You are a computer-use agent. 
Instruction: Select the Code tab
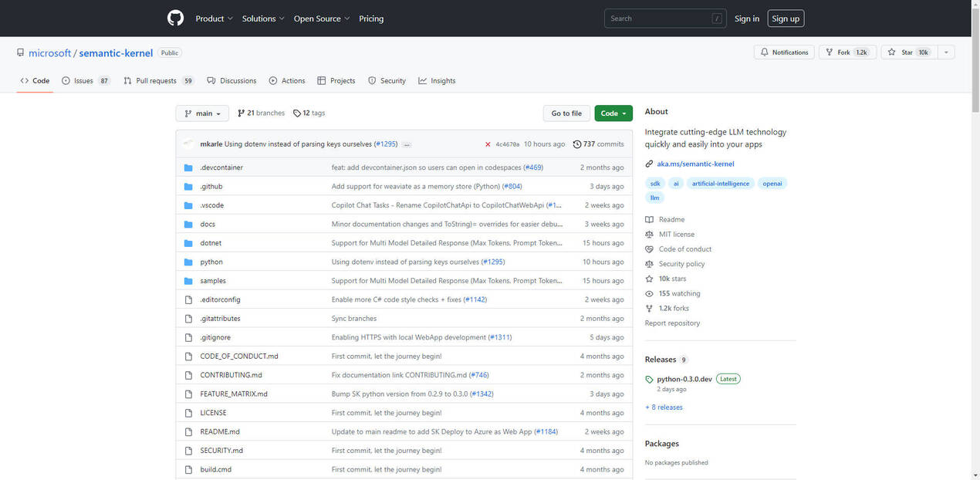coord(35,81)
